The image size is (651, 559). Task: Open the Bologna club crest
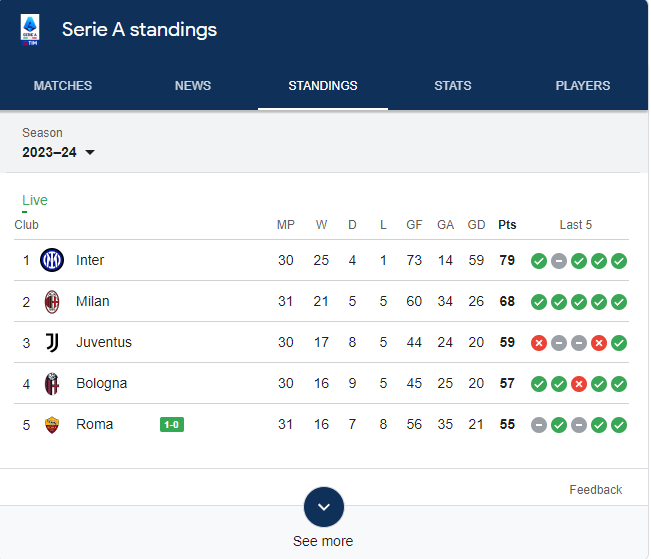52,384
